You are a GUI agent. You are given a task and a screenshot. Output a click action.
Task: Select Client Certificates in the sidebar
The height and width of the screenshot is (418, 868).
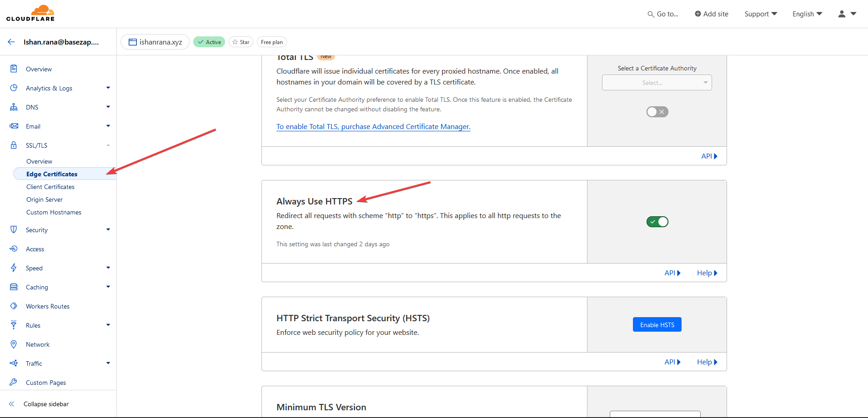tap(50, 187)
